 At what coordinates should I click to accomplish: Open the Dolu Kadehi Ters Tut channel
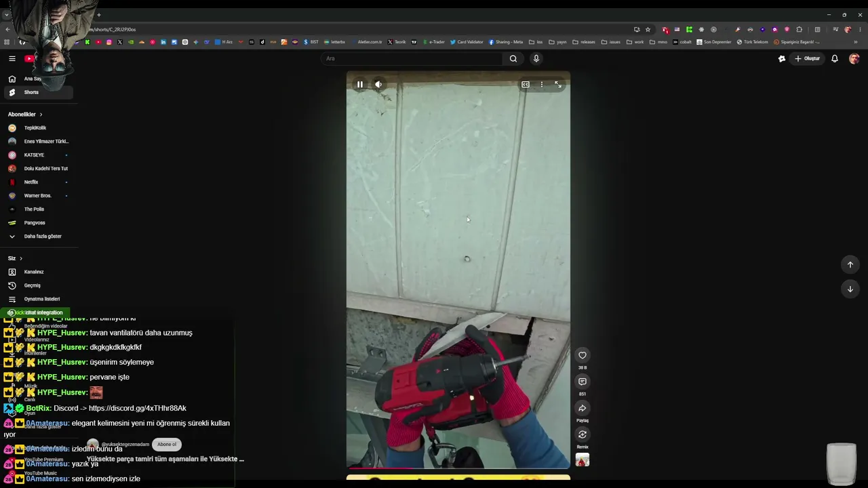tap(37, 169)
